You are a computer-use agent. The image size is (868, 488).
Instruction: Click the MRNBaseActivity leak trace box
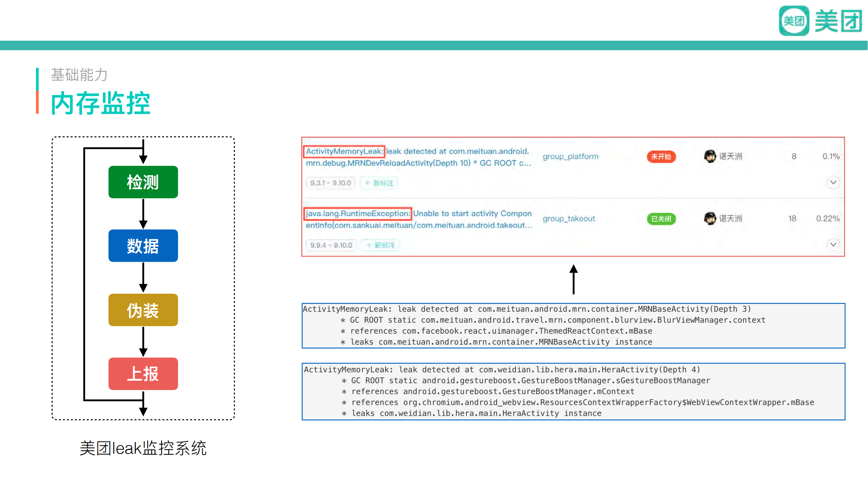point(573,326)
